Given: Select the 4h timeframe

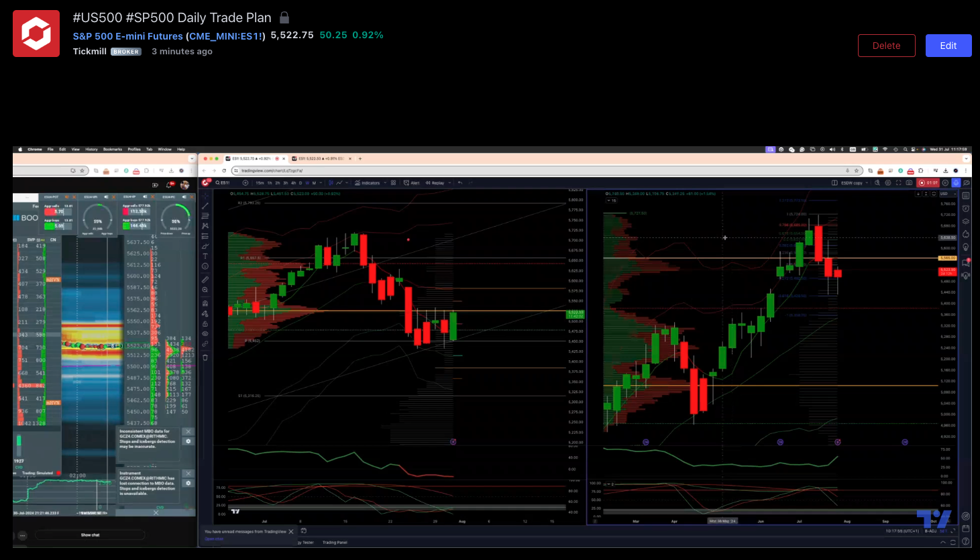Looking at the screenshot, I should [293, 182].
